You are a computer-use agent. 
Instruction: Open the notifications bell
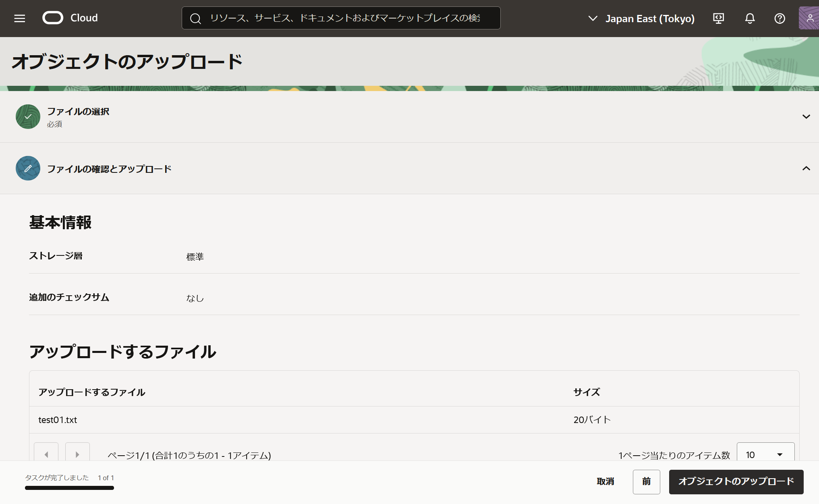coord(749,18)
